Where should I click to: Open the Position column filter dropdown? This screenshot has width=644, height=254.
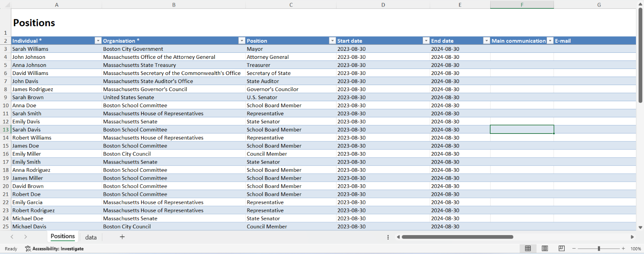332,41
